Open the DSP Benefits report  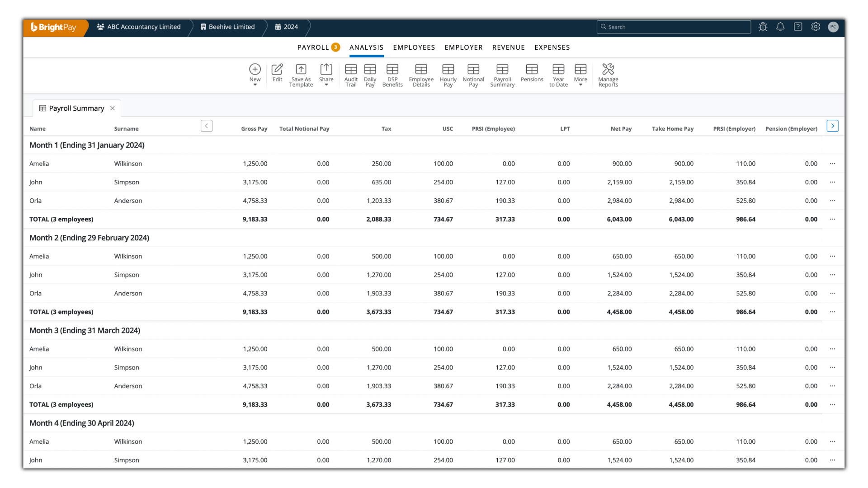point(392,75)
